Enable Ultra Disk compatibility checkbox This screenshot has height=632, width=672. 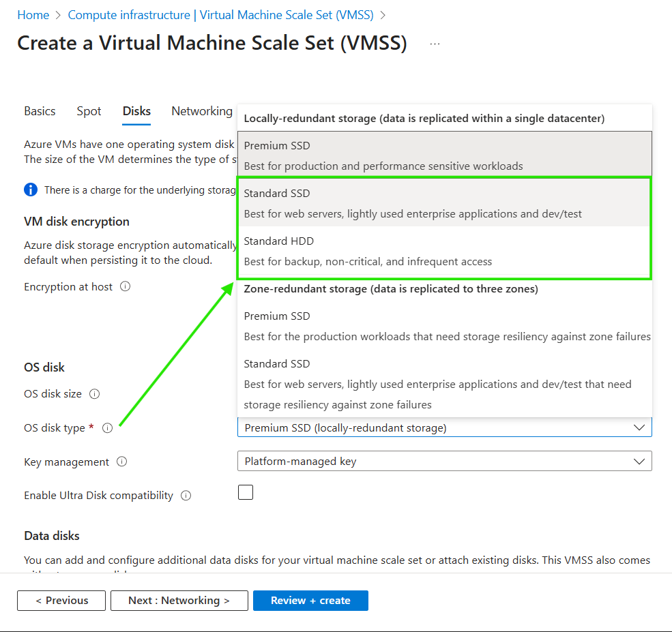click(x=246, y=492)
